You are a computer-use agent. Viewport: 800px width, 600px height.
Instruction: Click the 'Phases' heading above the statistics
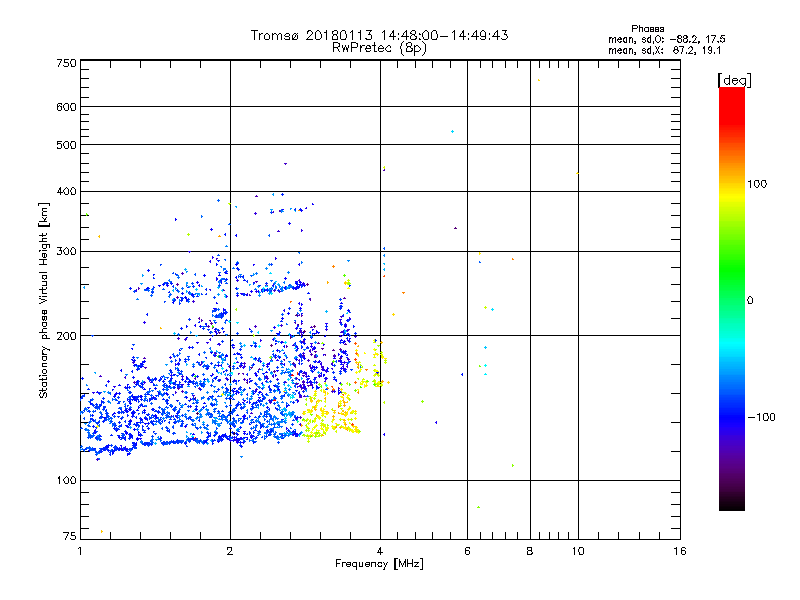point(647,29)
